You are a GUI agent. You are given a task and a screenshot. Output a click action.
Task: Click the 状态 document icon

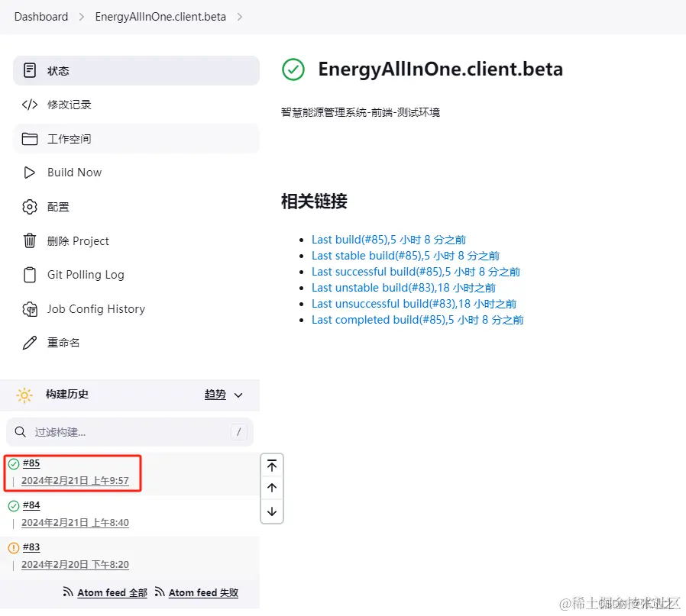point(29,70)
